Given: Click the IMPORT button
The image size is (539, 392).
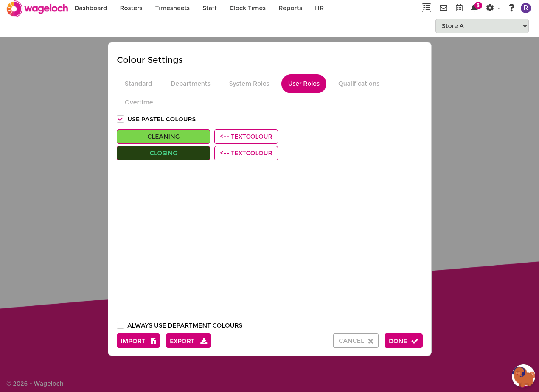Looking at the screenshot, I should tap(138, 341).
